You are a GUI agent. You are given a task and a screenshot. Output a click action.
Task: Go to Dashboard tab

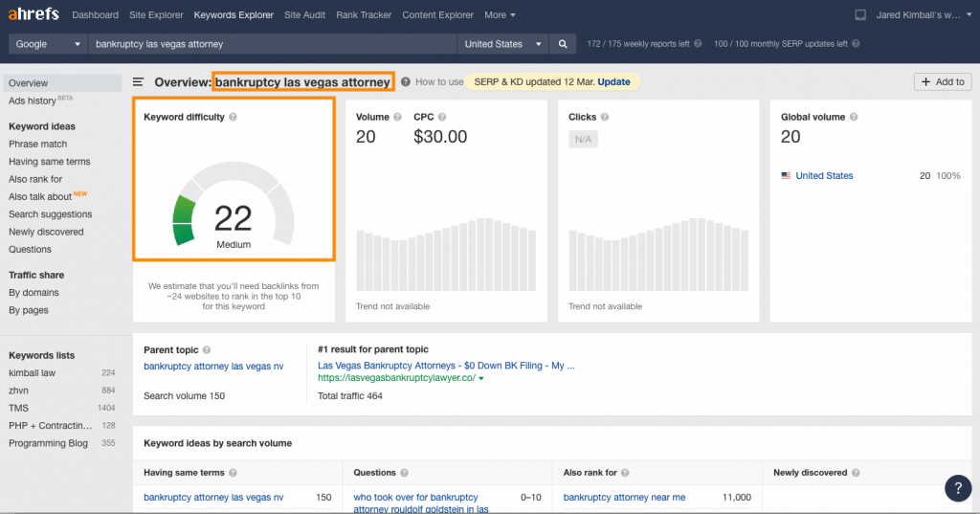(95, 15)
